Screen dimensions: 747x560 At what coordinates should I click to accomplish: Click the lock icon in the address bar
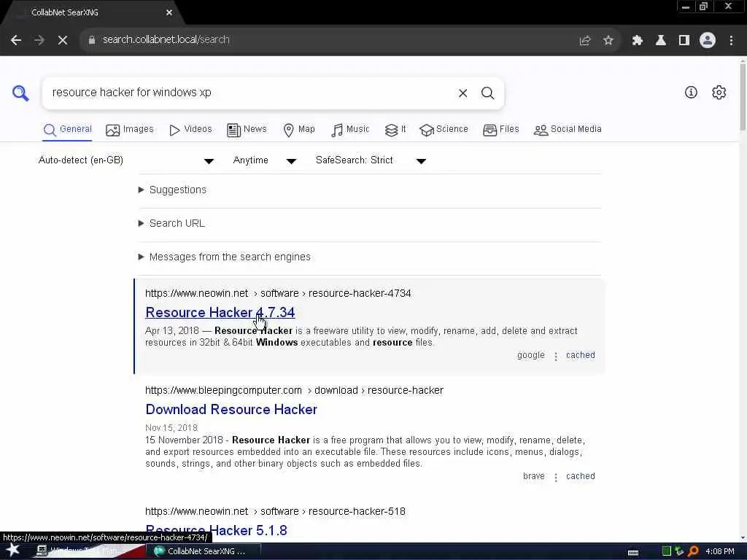point(92,40)
